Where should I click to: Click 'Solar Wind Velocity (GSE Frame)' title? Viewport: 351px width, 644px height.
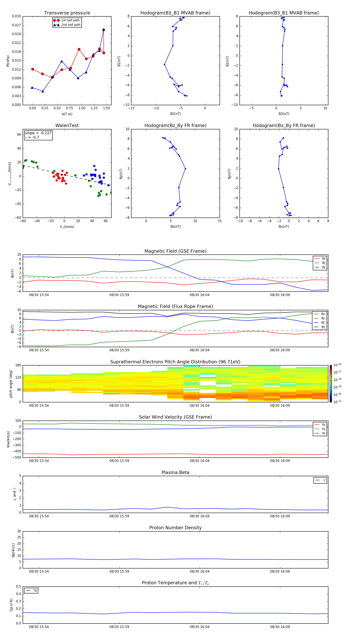pyautogui.click(x=175, y=417)
